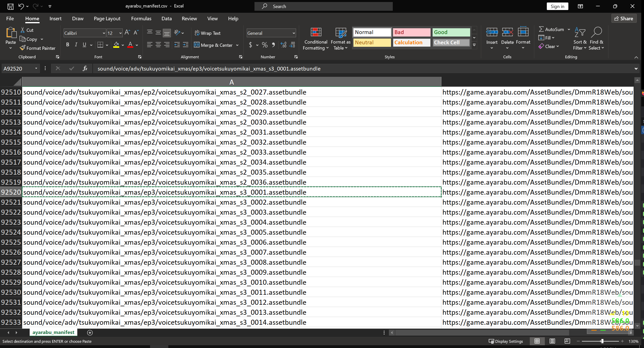Click the Insert Function fx icon
644x348 pixels.
(85, 69)
